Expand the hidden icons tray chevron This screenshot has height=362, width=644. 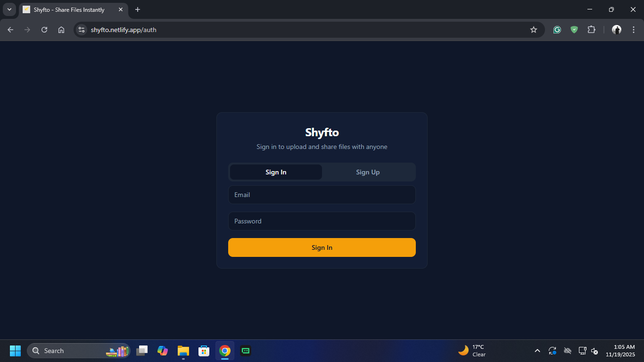point(537,351)
